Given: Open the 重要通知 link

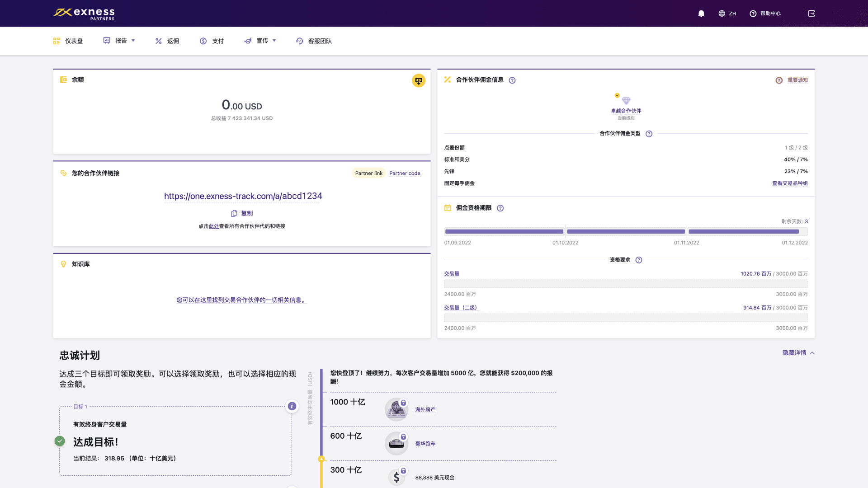Looking at the screenshot, I should [x=797, y=80].
